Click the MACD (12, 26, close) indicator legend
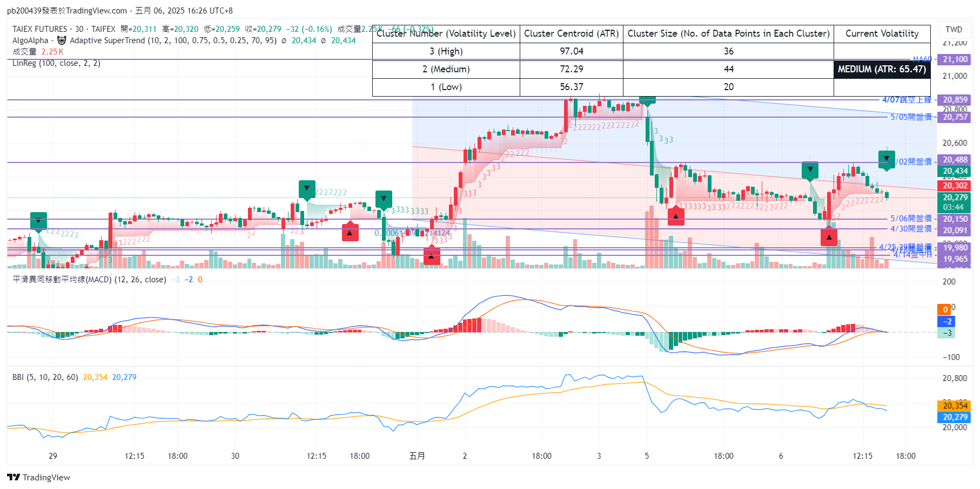This screenshot has width=980, height=489. pyautogui.click(x=89, y=280)
